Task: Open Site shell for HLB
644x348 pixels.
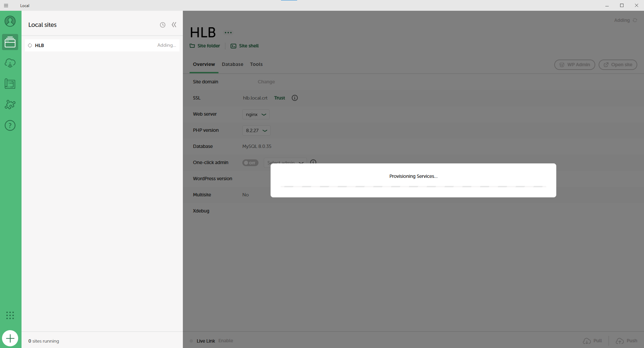Action: pyautogui.click(x=244, y=46)
